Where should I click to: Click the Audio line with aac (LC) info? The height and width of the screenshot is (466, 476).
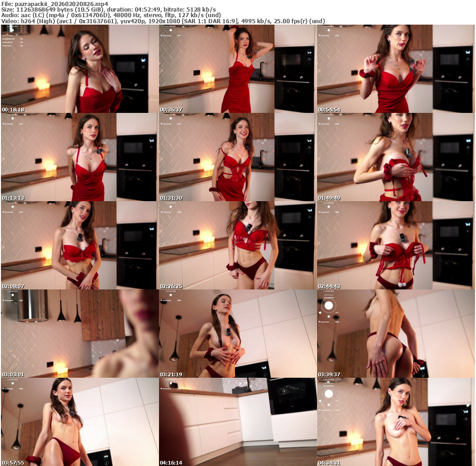point(111,15)
